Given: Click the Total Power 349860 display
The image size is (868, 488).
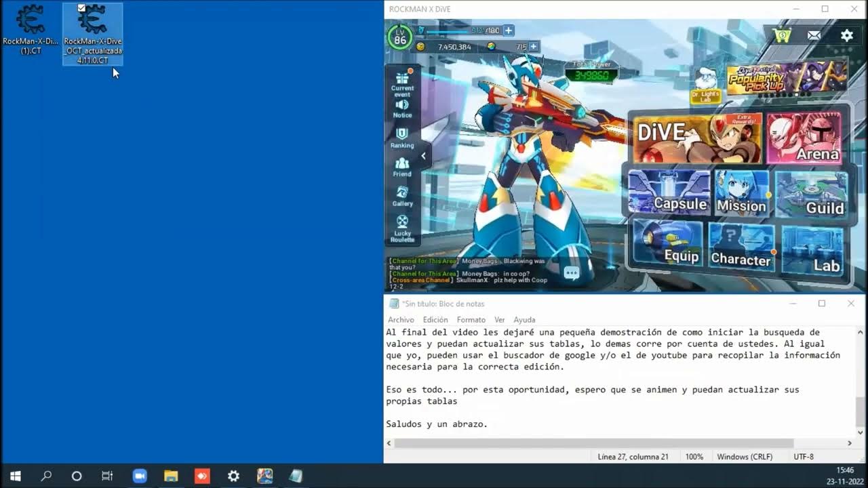Looking at the screenshot, I should (591, 72).
